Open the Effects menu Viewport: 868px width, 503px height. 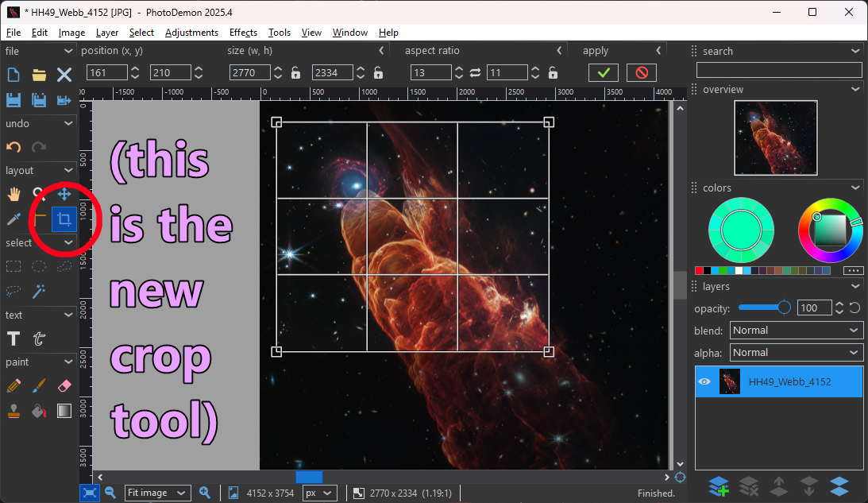tap(243, 33)
